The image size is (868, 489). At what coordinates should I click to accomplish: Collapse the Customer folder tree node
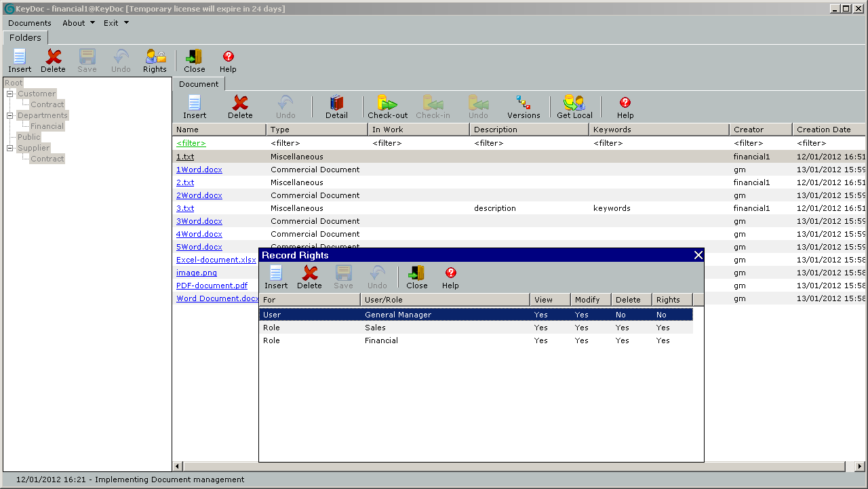(x=10, y=94)
